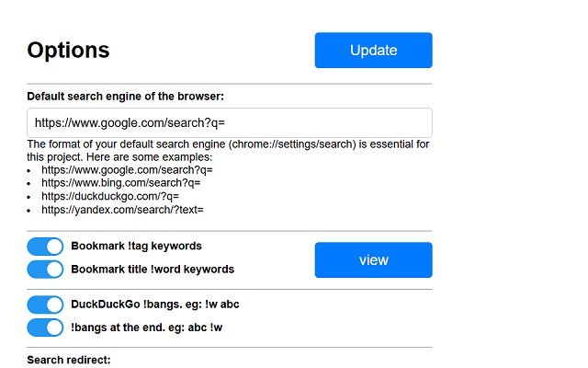Click the 'Bookmark !tag keywords' label text

(137, 246)
